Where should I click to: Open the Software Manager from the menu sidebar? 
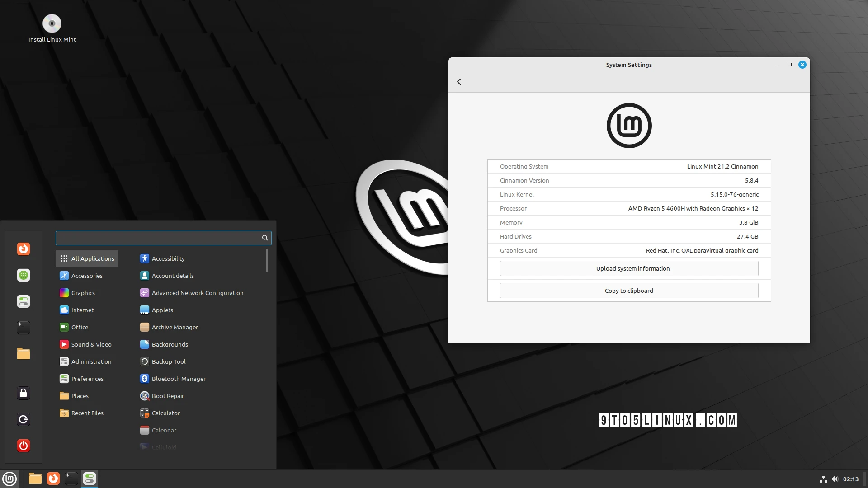23,275
